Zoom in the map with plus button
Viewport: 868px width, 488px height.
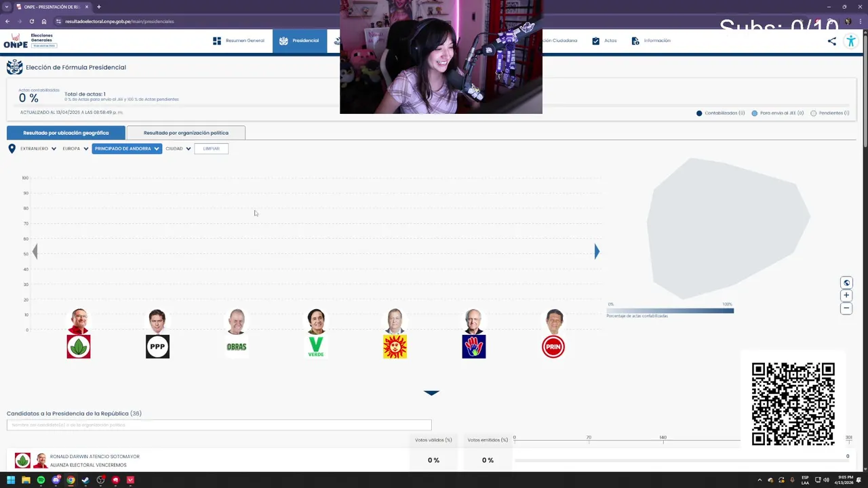[x=846, y=296]
